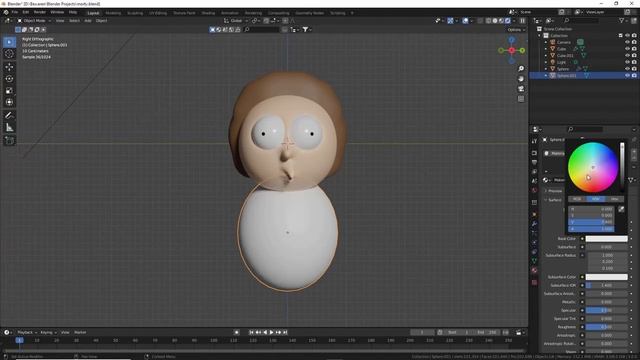Open the Render menu

pos(40,13)
